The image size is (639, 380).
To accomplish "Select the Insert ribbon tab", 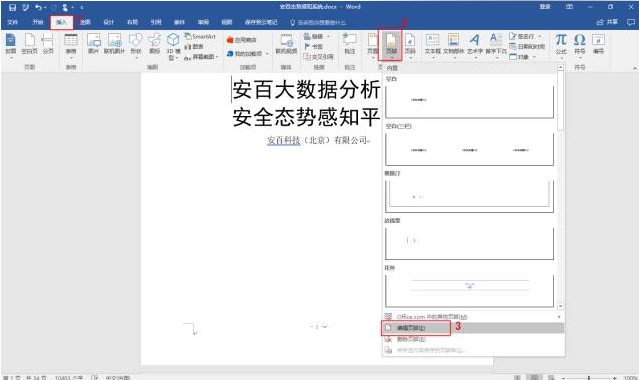I will click(62, 22).
